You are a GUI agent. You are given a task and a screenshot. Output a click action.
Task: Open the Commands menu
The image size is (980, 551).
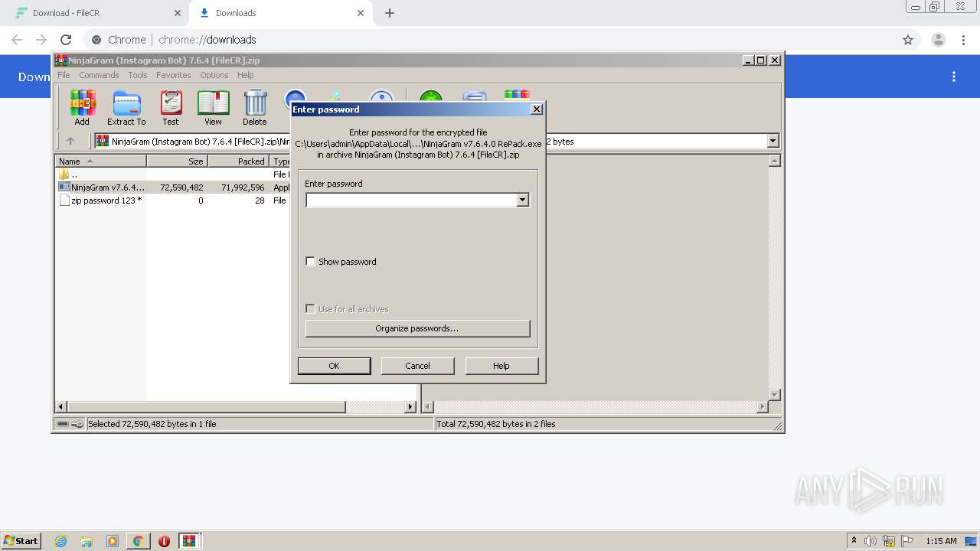99,75
